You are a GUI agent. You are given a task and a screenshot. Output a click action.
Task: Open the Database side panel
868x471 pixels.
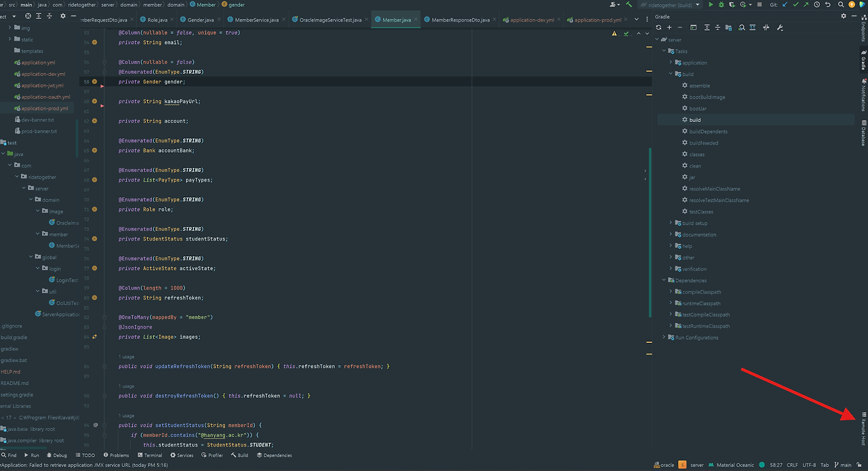pos(863,133)
